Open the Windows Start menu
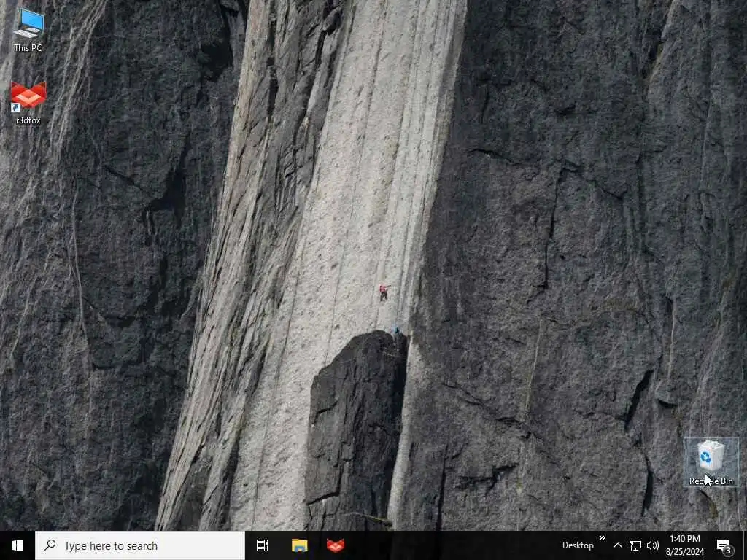Image resolution: width=747 pixels, height=560 pixels. (x=18, y=545)
